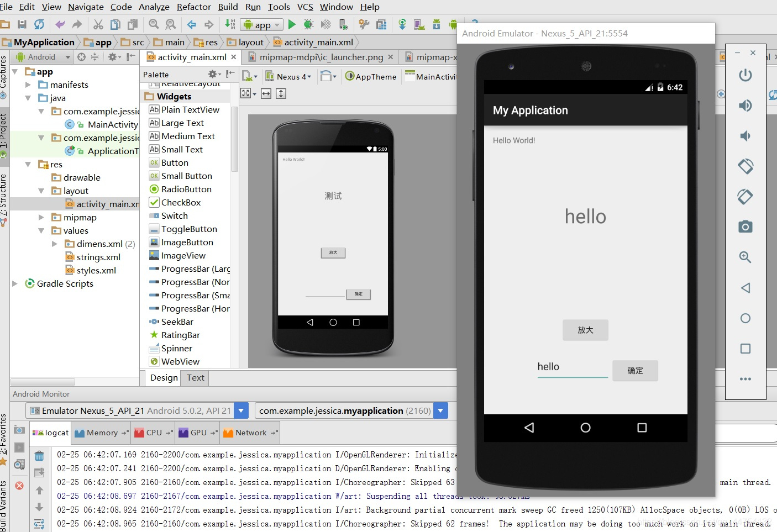Click the trash icon to clear logcat
The height and width of the screenshot is (532, 777).
coord(39,456)
